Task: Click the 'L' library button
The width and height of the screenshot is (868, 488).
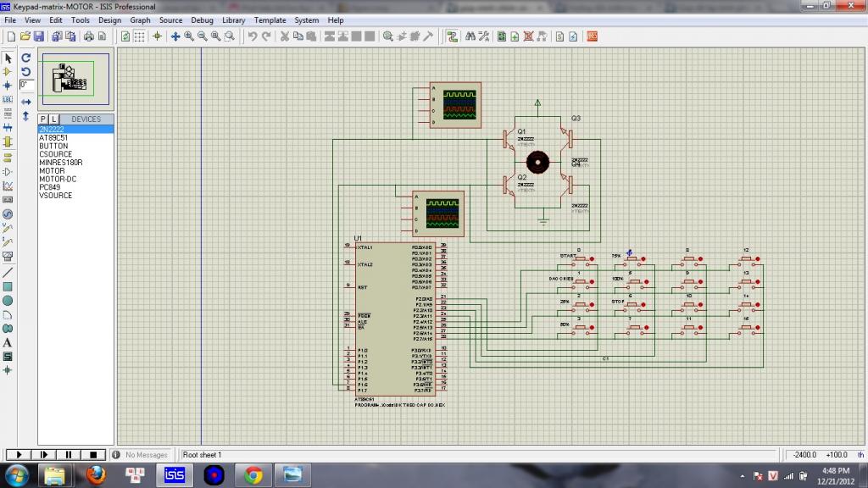Action: 53,119
